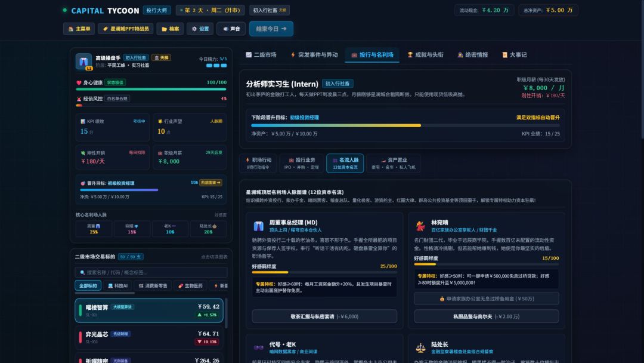The width and height of the screenshot is (644, 363).
Task: Filter stocks by 生物医药
Action: [x=190, y=286]
